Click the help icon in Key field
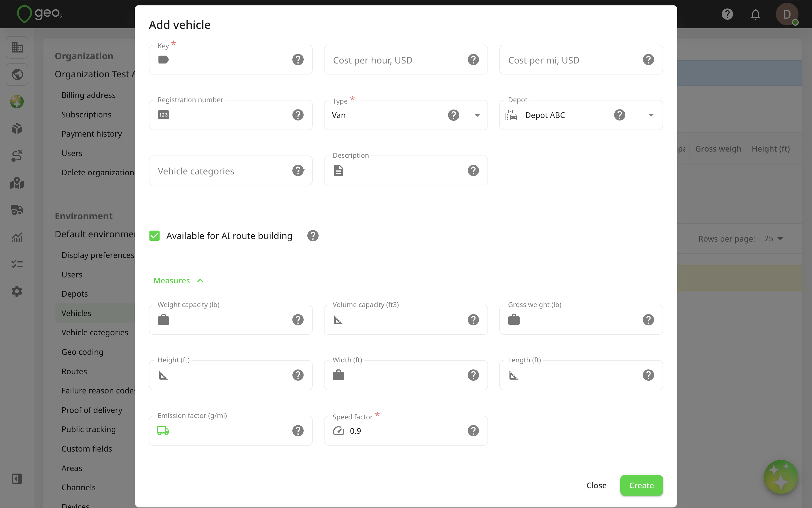Viewport: 812px width, 508px height. pos(298,60)
